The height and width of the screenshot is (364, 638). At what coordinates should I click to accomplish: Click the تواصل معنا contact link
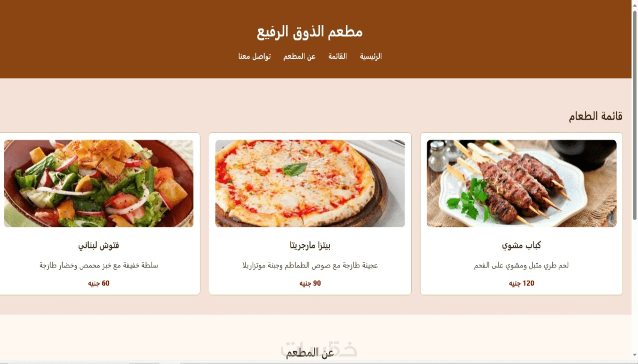pyautogui.click(x=254, y=56)
